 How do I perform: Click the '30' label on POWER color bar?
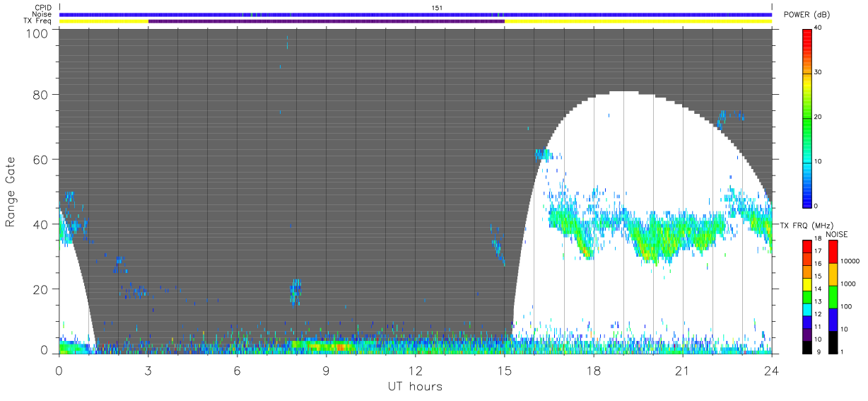818,73
